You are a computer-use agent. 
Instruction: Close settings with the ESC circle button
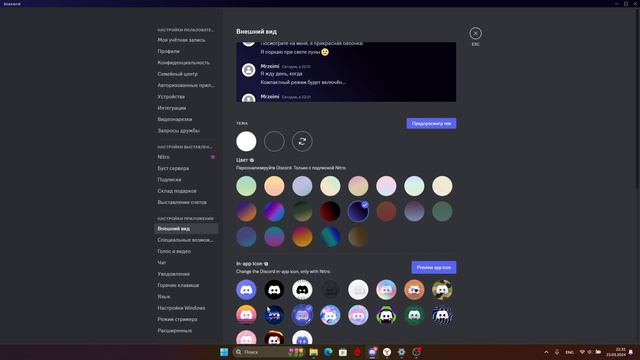[476, 33]
